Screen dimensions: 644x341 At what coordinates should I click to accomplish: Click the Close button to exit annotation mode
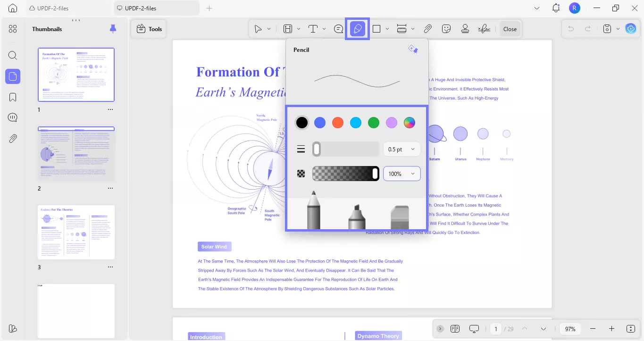(x=510, y=29)
